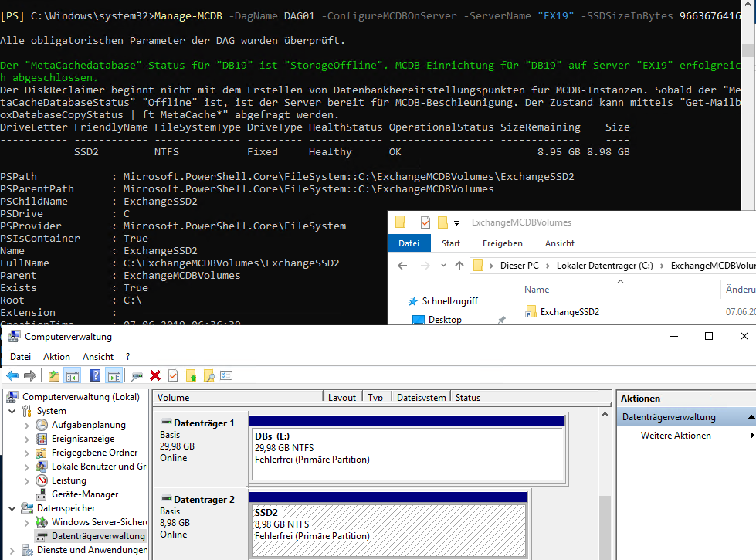The width and height of the screenshot is (756, 560).
Task: Click the Up one level folder icon
Action: coord(54,375)
